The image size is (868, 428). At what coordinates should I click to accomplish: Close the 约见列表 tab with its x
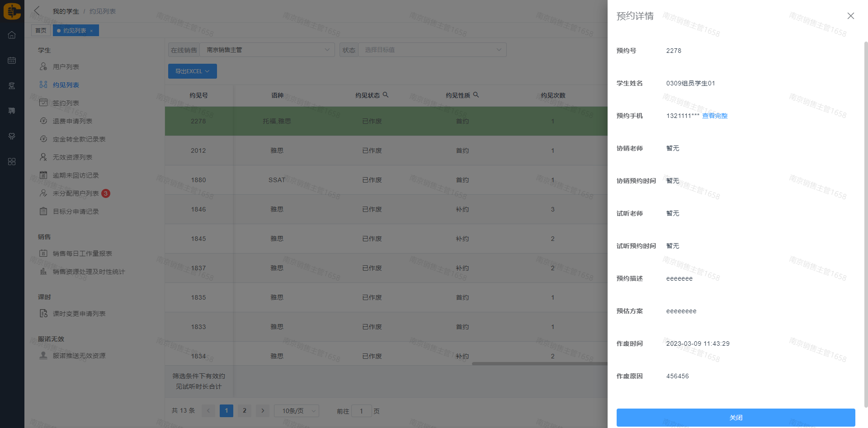tap(91, 31)
